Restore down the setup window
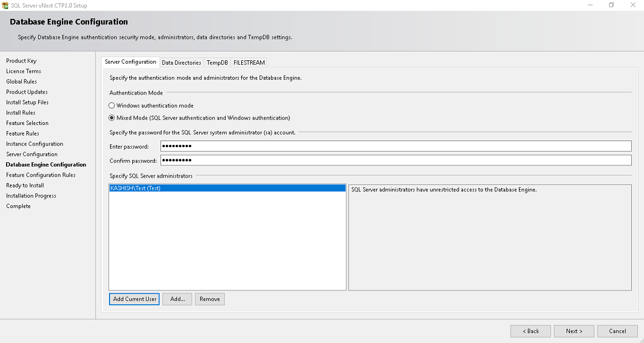644x343 pixels. point(611,6)
